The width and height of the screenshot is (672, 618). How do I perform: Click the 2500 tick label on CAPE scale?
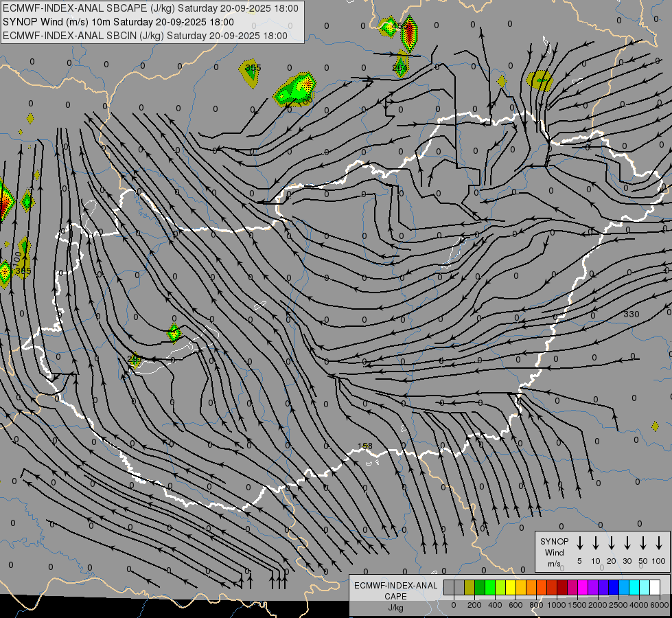coord(618,605)
